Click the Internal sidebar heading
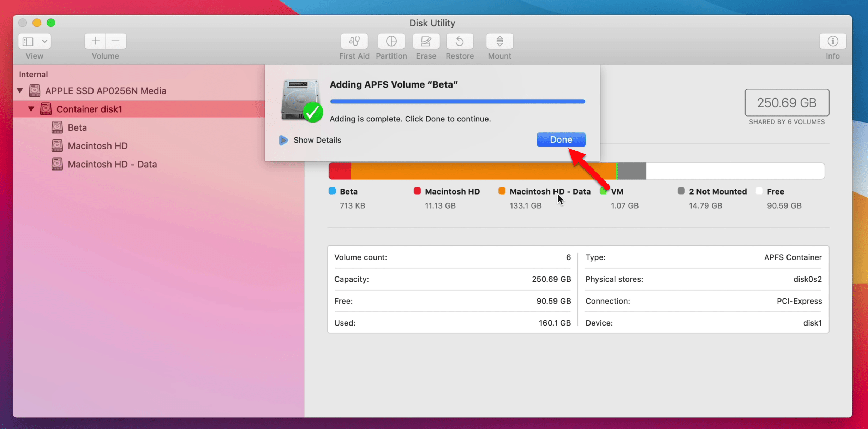This screenshot has width=868, height=429. click(33, 75)
